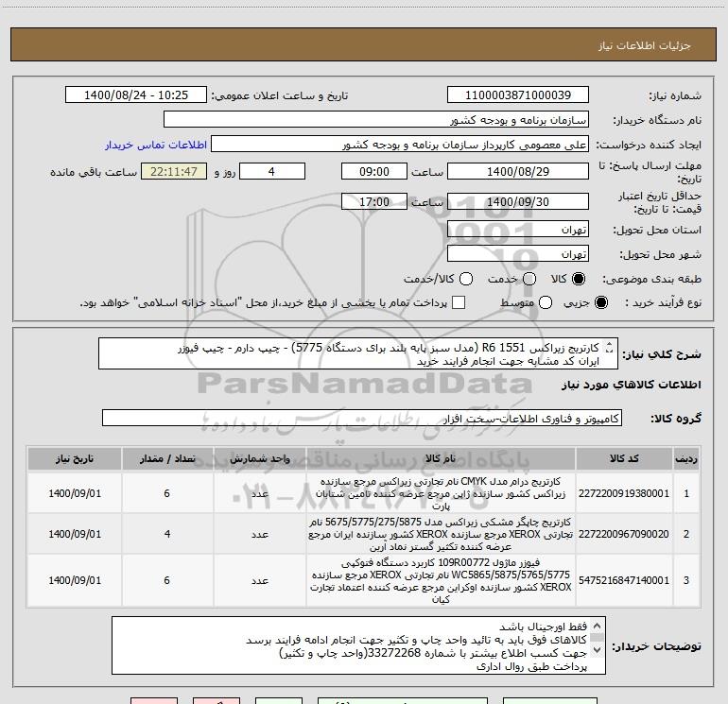Click the ردیف column header
This screenshot has width=728, height=704.
click(686, 459)
